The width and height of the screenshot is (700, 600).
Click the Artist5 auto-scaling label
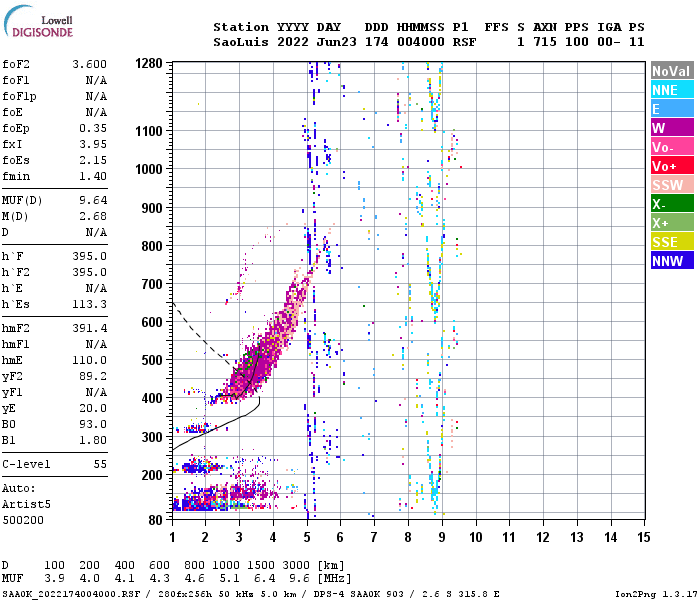[26, 504]
